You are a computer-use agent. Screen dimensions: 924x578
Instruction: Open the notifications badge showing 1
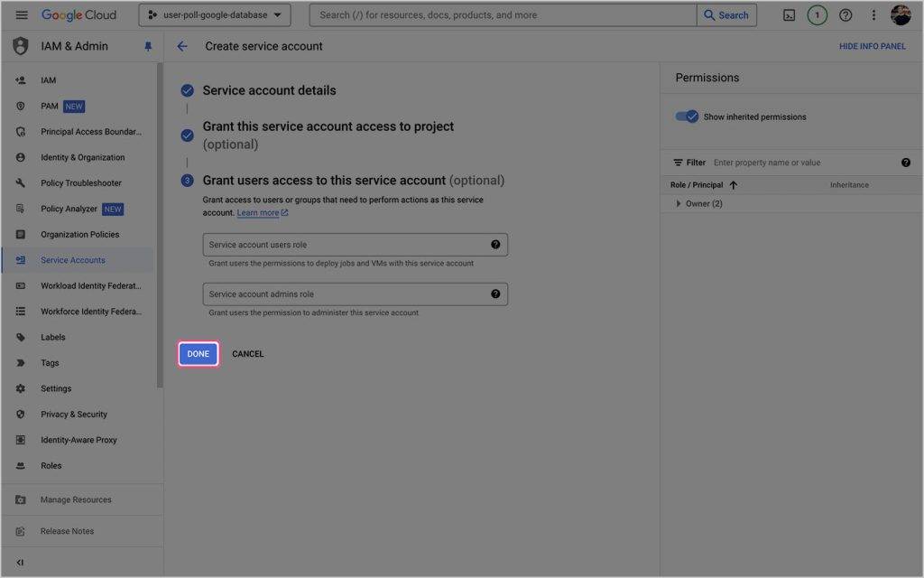pyautogui.click(x=817, y=15)
